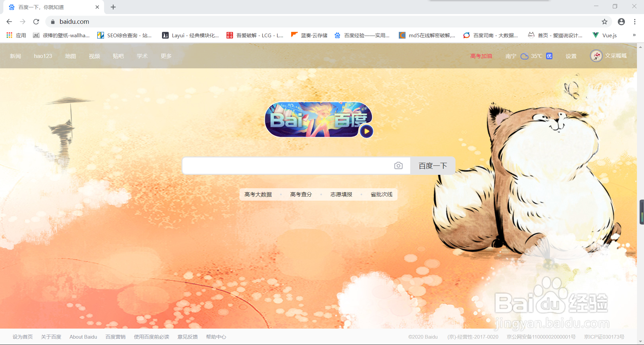This screenshot has width=644, height=345.
Task: Open 贴吧 navigation link
Action: coord(118,56)
